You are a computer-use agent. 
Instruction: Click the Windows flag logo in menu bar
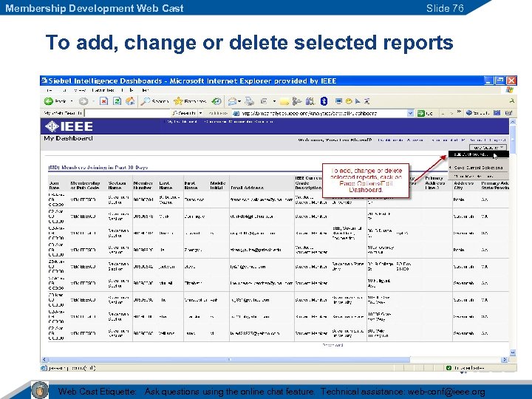(509, 89)
